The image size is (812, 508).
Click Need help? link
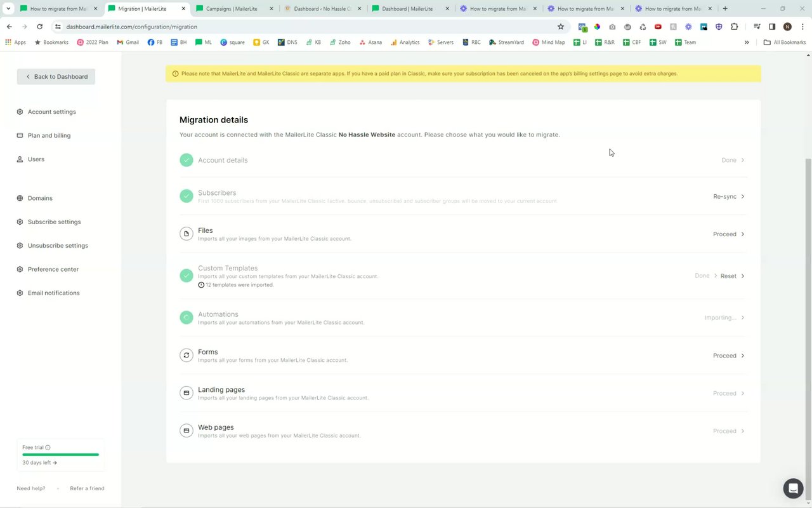[x=31, y=488]
